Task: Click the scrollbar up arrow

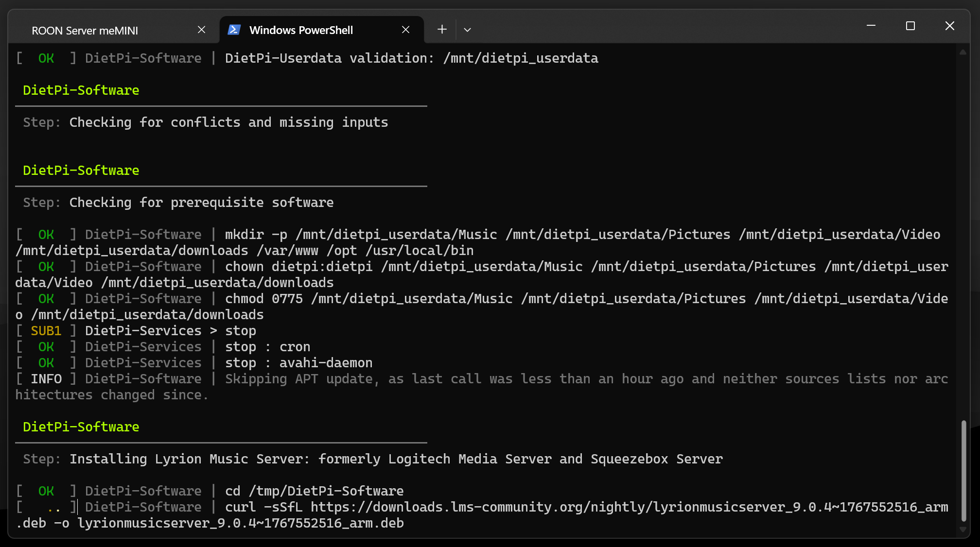Action: [963, 52]
